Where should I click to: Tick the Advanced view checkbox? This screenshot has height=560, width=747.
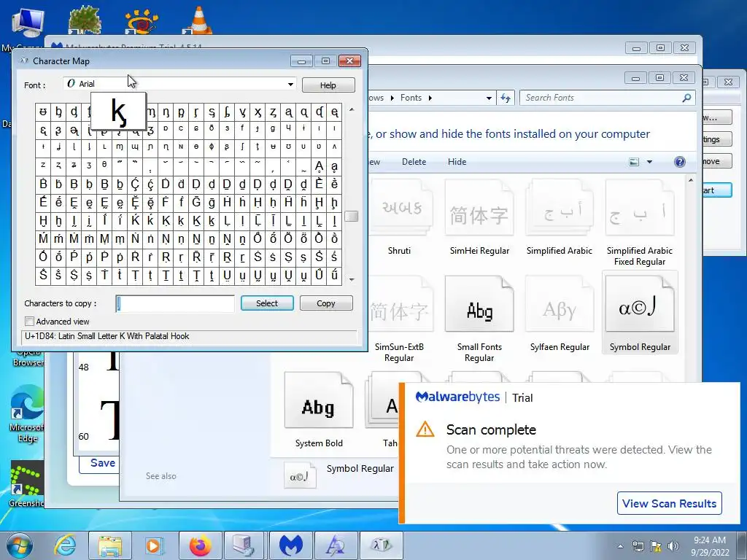point(29,322)
